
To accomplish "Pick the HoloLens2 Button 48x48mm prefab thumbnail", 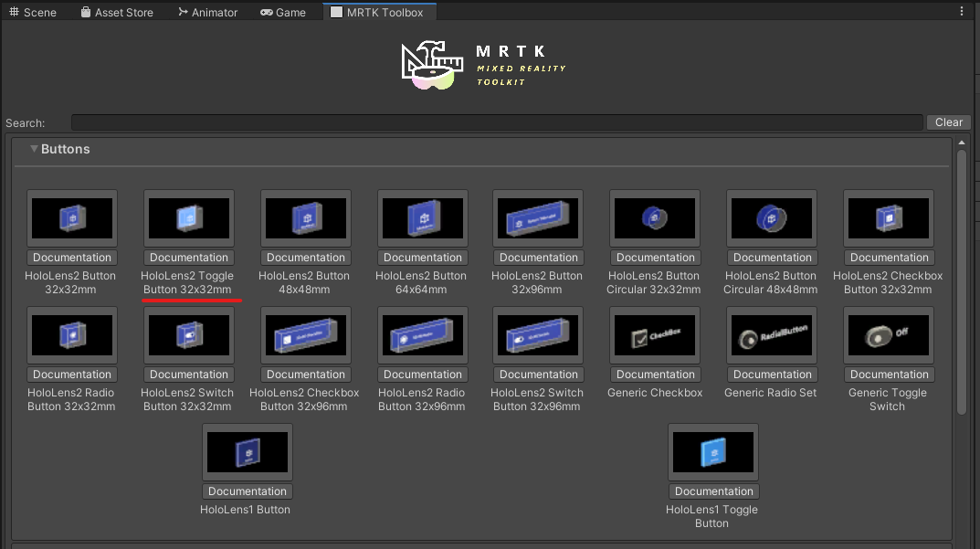I will click(306, 218).
